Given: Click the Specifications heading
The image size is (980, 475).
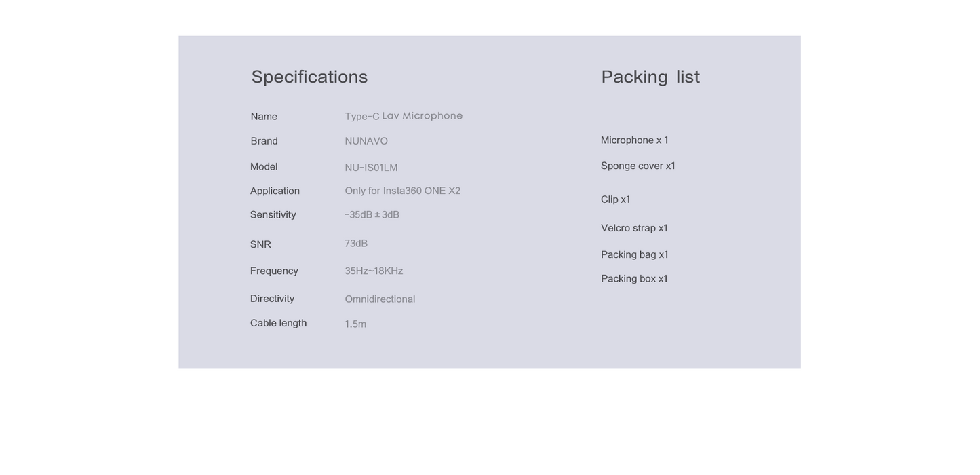Looking at the screenshot, I should 309,77.
